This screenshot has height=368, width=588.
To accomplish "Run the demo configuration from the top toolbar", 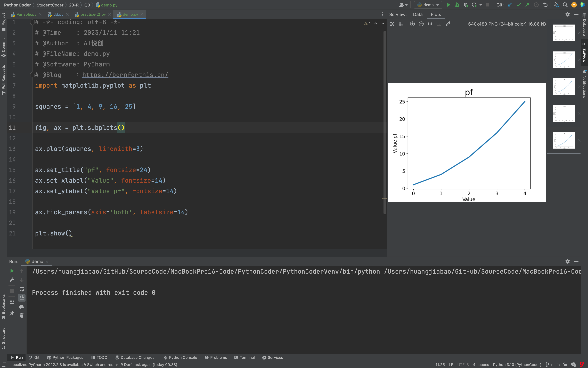I will point(448,5).
